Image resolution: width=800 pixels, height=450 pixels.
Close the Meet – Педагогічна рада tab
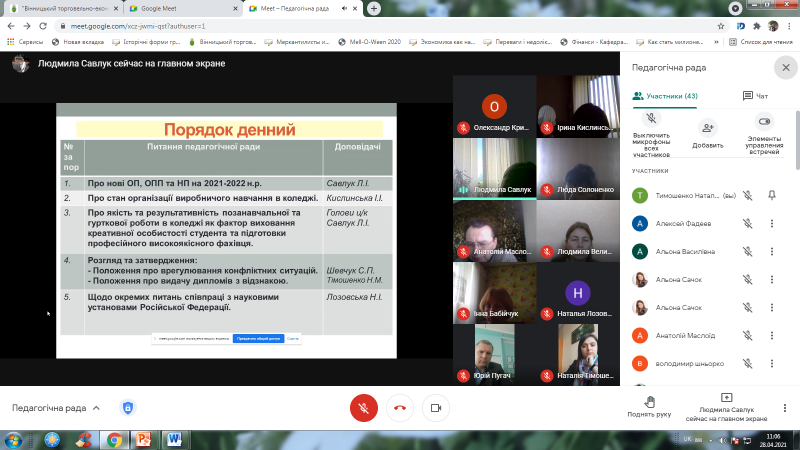[355, 8]
